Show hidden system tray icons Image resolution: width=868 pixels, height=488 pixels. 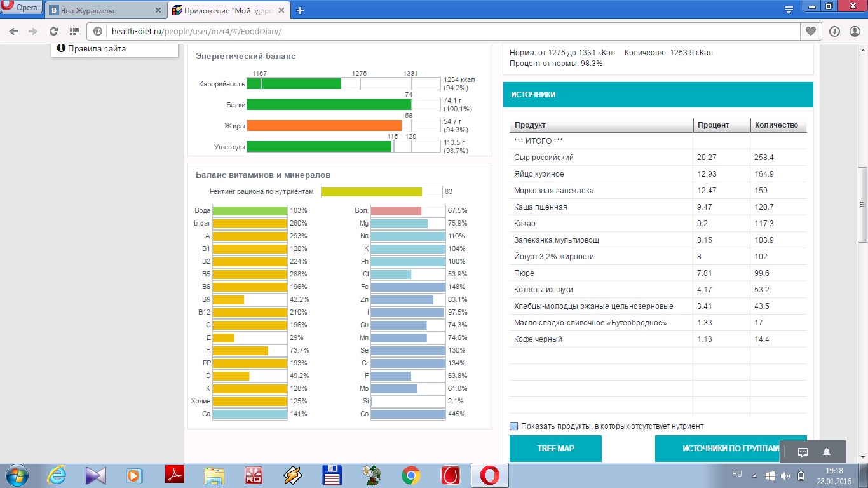754,475
